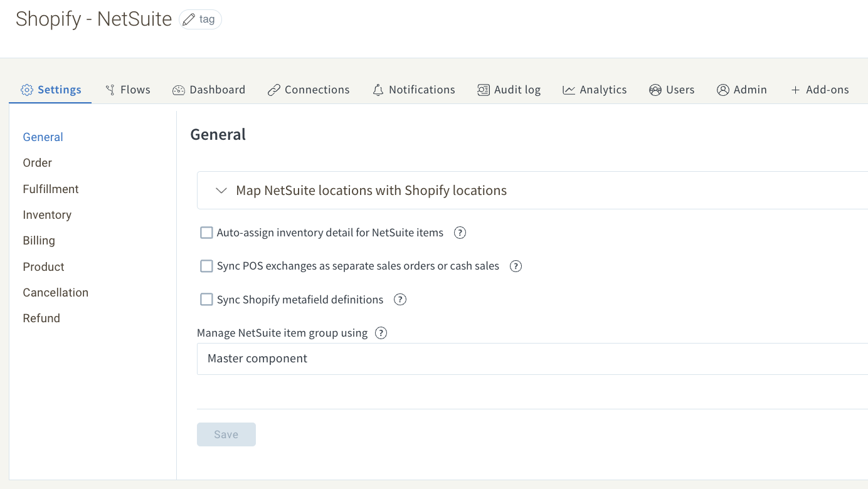The height and width of the screenshot is (489, 868).
Task: Click the Analytics chart icon
Action: (x=569, y=90)
